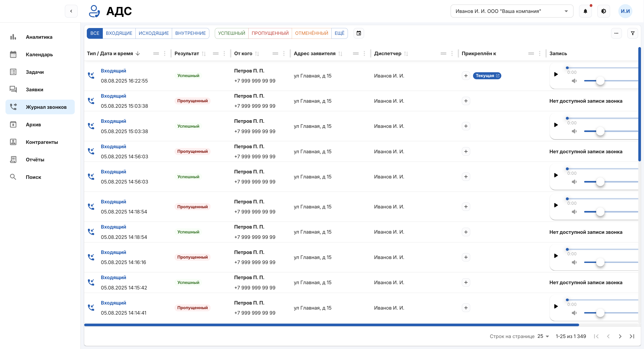This screenshot has height=349, width=644.
Task: Expand the ЕЩЁ status filter
Action: (x=339, y=33)
